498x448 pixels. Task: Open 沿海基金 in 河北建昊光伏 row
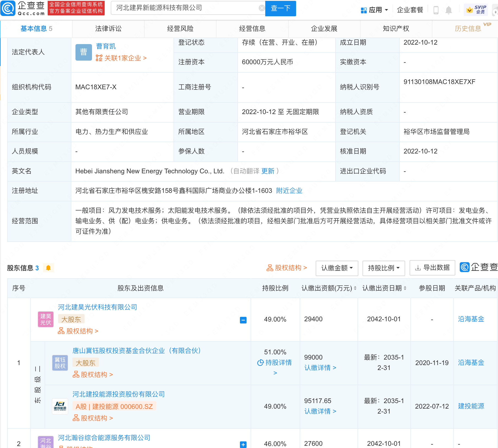coord(471,319)
